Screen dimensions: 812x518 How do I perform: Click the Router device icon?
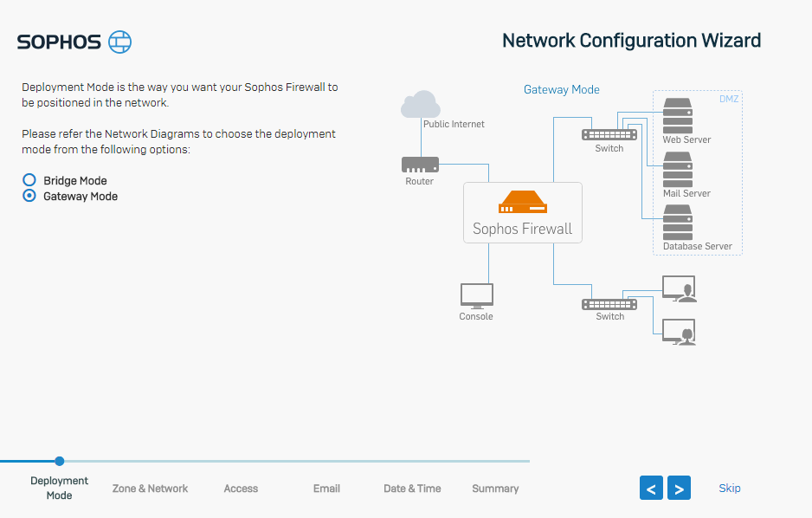point(420,165)
